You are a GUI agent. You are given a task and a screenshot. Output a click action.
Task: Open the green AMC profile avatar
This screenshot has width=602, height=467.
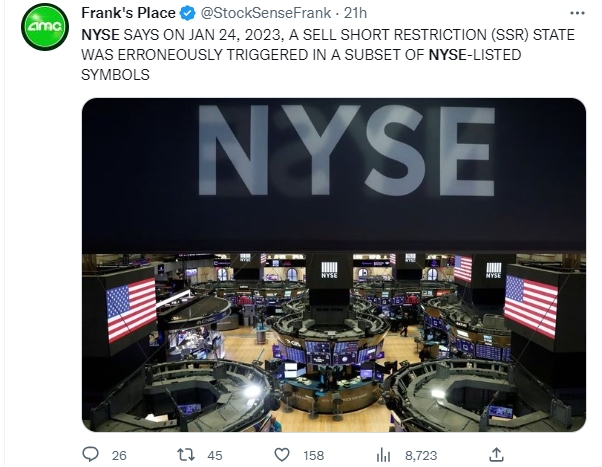tap(45, 27)
